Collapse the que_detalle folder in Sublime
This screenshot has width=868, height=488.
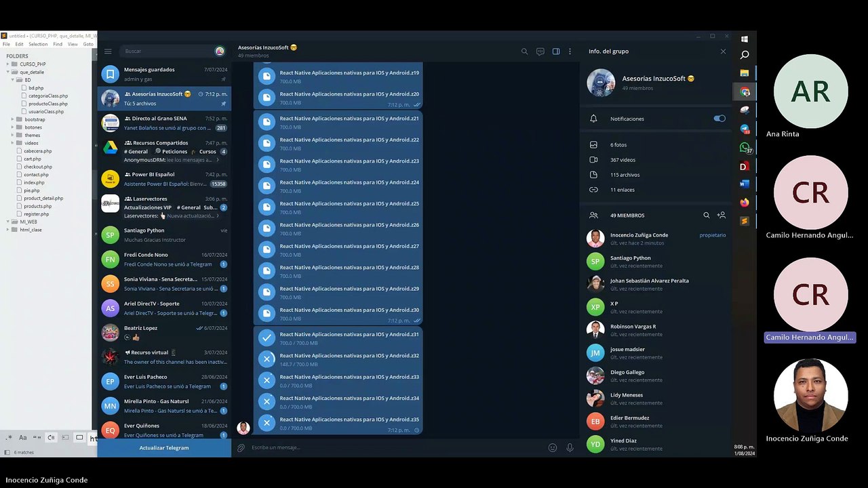coord(8,72)
